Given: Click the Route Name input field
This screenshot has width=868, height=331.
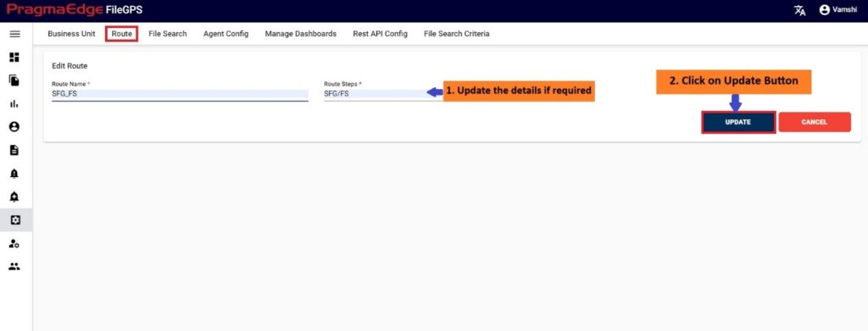Looking at the screenshot, I should (180, 95).
